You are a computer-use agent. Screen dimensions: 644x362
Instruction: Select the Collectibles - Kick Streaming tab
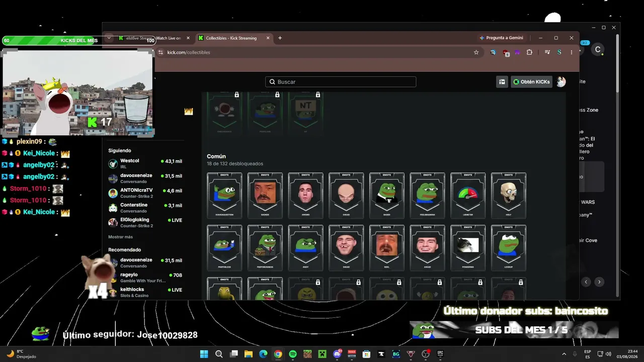click(x=234, y=38)
